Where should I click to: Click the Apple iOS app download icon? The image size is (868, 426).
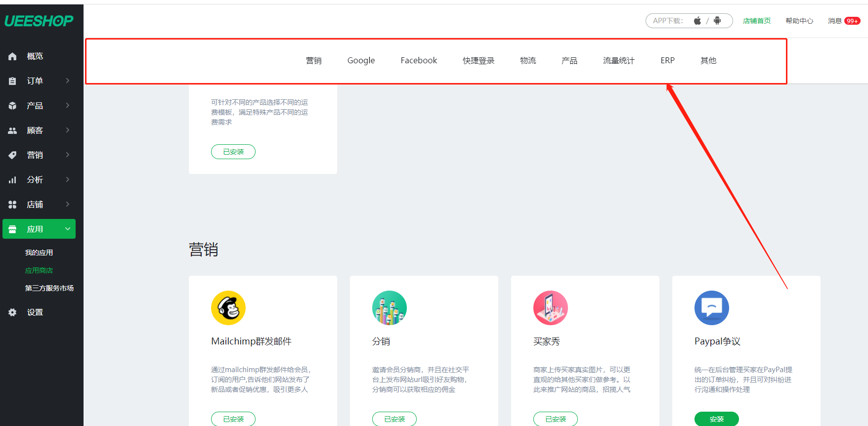[x=697, y=21]
